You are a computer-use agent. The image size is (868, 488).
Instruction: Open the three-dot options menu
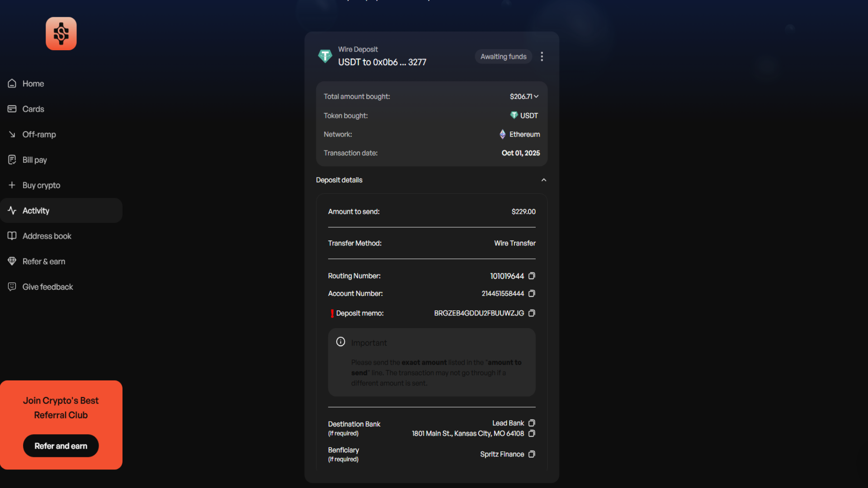coord(542,56)
